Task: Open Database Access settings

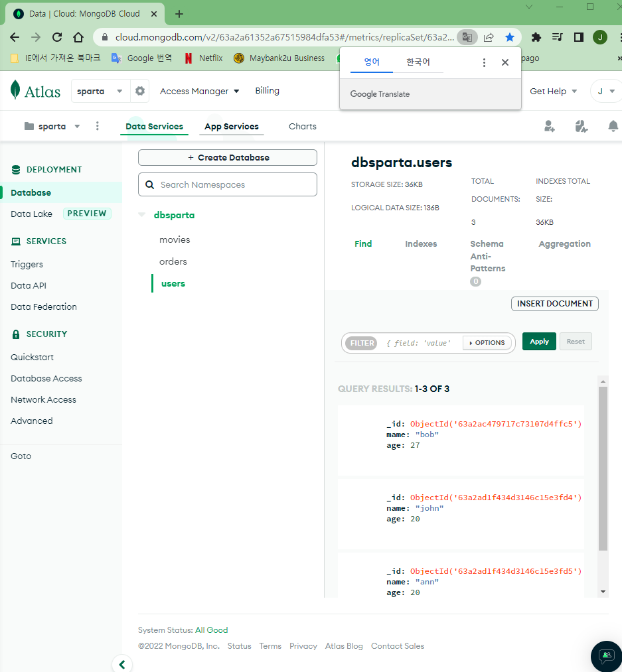Action: 46,378
